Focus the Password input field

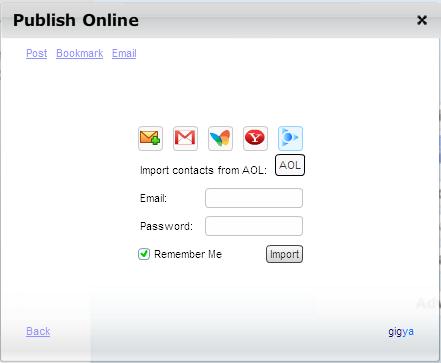pyautogui.click(x=254, y=226)
